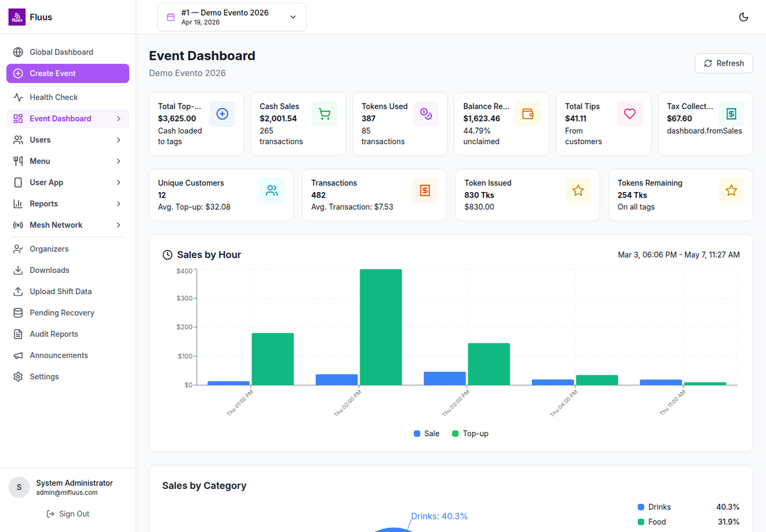Click the Thu 02:00 PM Top-up bar

[x=381, y=327]
